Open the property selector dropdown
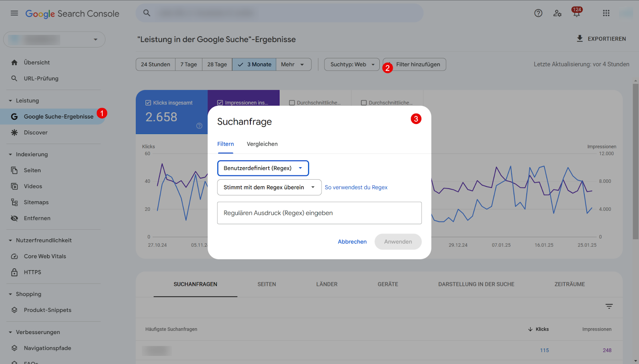 54,40
